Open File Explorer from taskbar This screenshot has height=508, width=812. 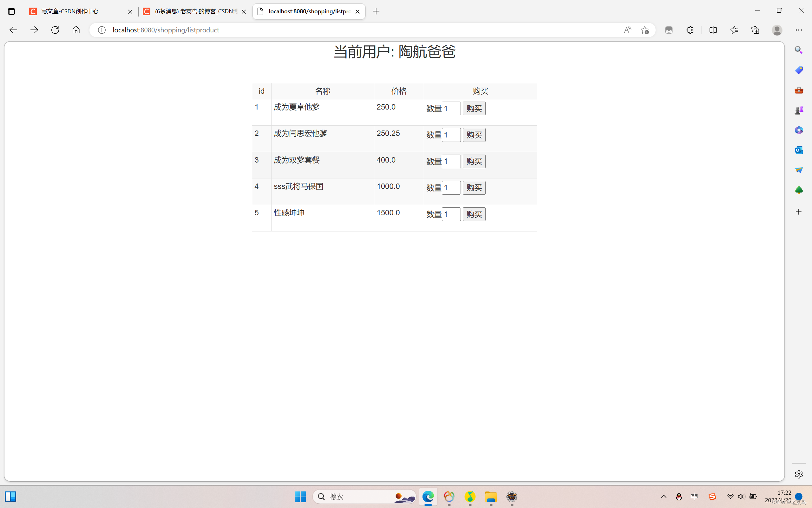coord(491,497)
